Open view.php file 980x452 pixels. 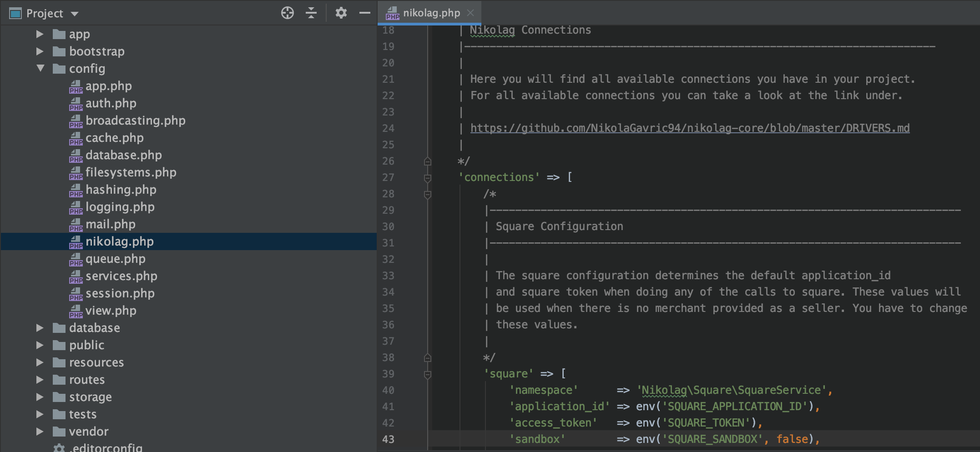coord(111,311)
